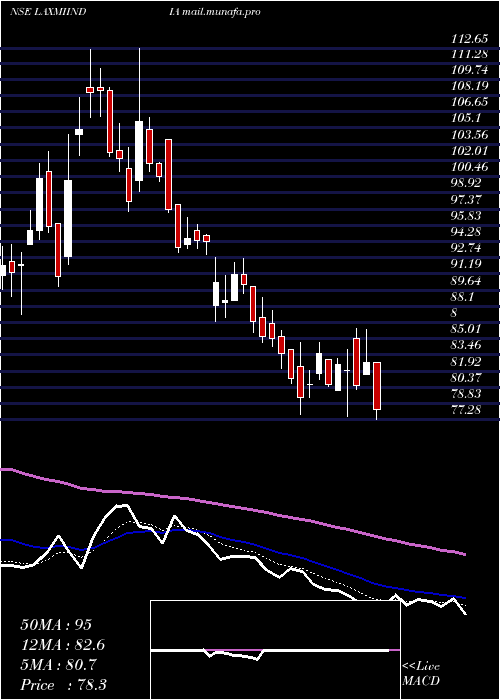The width and height of the screenshot is (500, 700).
Task: Click the NSE LAXMIIND ticker title
Action: (48, 12)
